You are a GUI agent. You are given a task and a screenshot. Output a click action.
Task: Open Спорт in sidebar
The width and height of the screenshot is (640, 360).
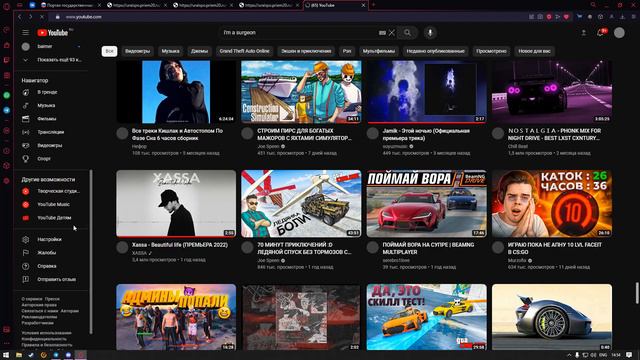(x=51, y=159)
